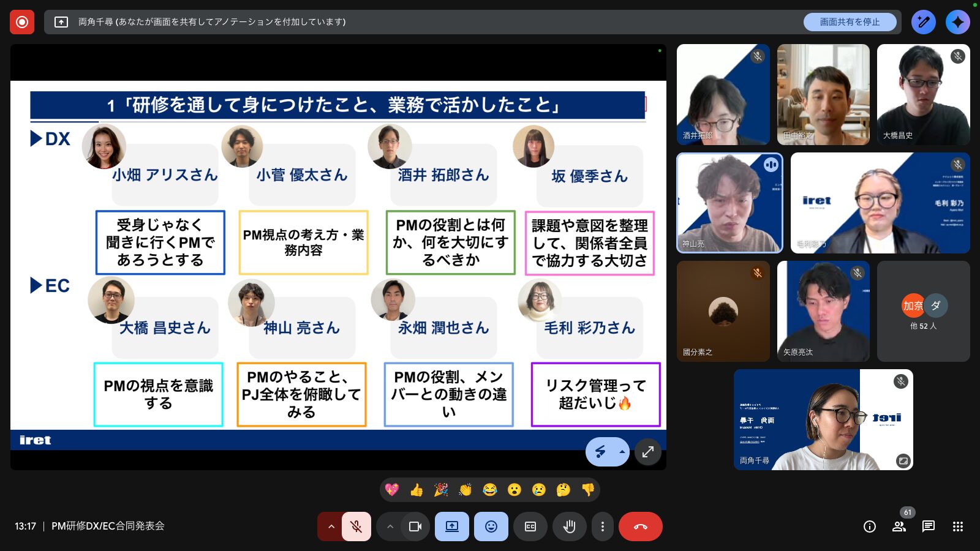The height and width of the screenshot is (551, 980).
Task: Open the more options three-dot menu
Action: (x=603, y=527)
